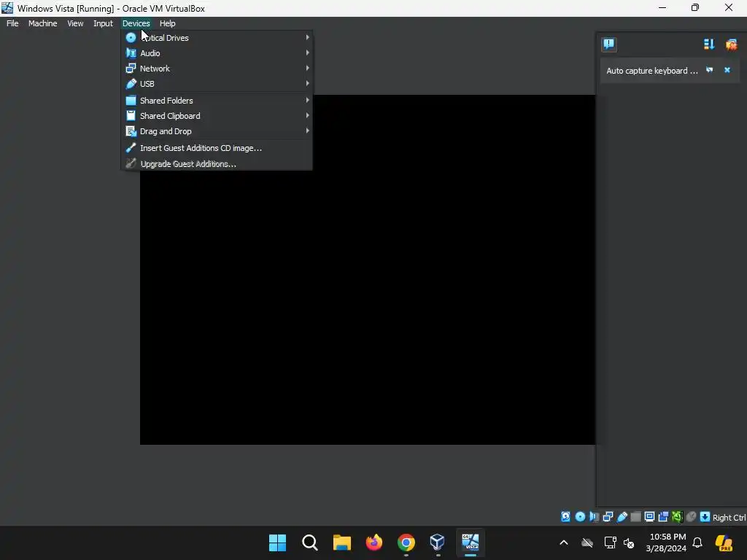This screenshot has height=560, width=747.
Task: Click the green CPU virtualization status indicator
Action: 677,517
